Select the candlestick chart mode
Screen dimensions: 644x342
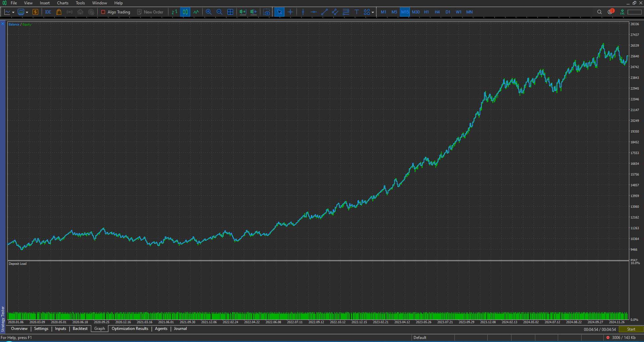[185, 12]
